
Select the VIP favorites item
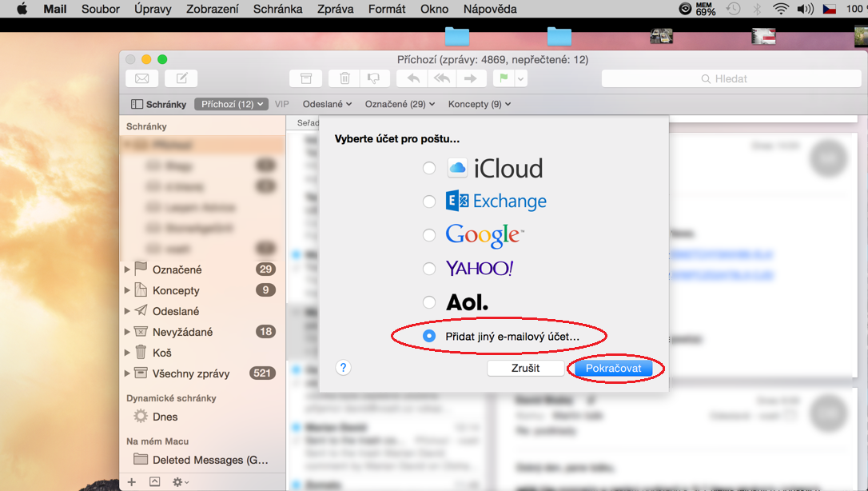[282, 104]
